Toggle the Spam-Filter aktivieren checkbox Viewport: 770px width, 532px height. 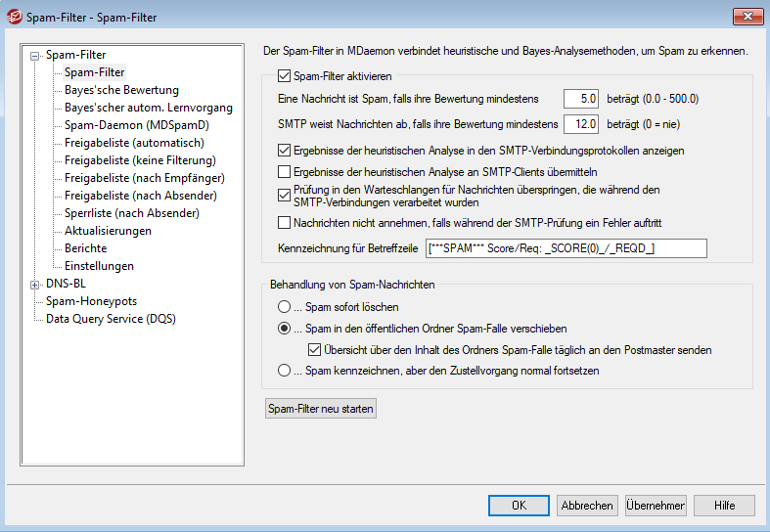pyautogui.click(x=285, y=75)
